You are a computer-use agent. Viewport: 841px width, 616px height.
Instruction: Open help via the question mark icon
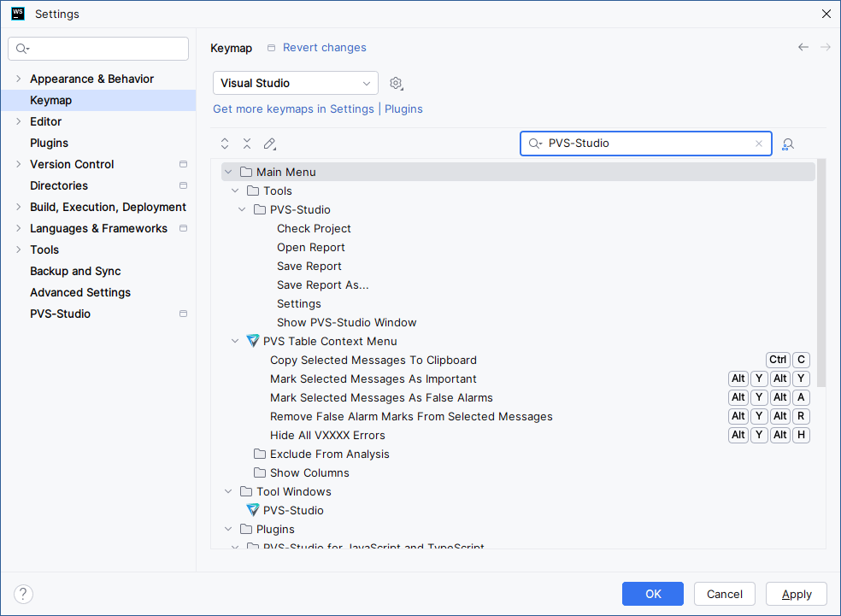pos(23,594)
